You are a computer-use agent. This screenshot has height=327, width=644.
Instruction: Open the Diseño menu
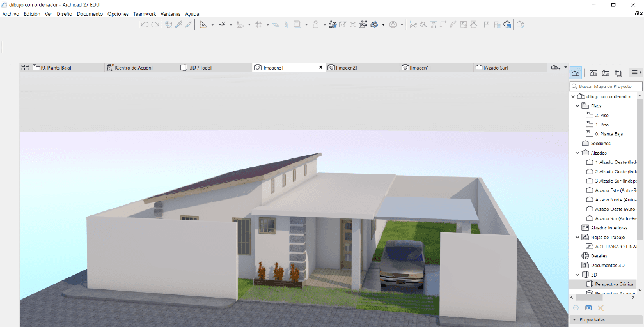[64, 14]
